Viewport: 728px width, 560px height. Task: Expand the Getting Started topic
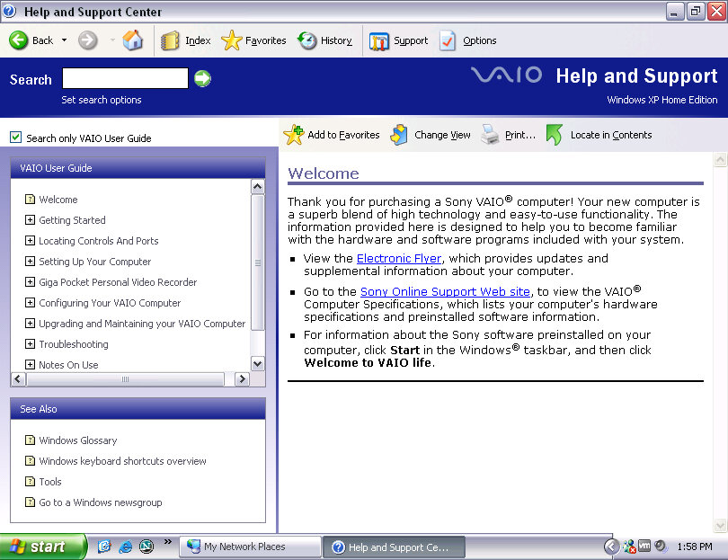click(x=30, y=220)
